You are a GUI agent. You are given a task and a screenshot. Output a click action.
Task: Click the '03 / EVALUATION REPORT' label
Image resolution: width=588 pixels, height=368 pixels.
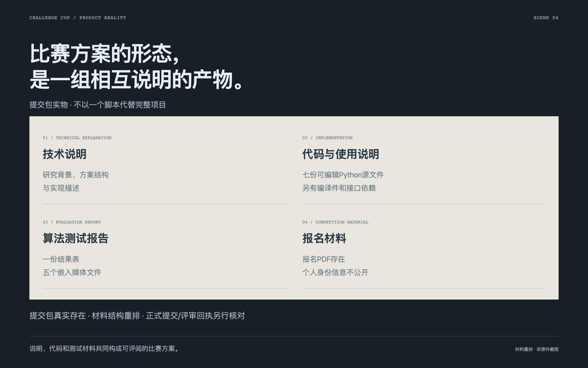(72, 222)
